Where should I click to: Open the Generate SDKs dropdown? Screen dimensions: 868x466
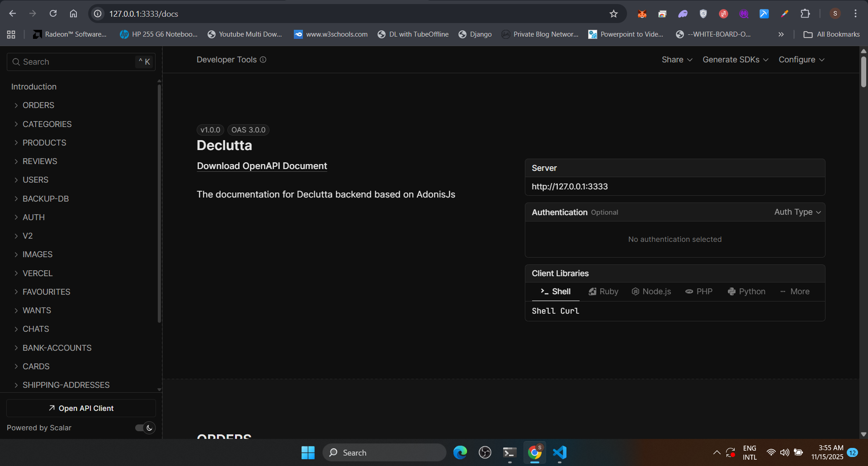[735, 60]
